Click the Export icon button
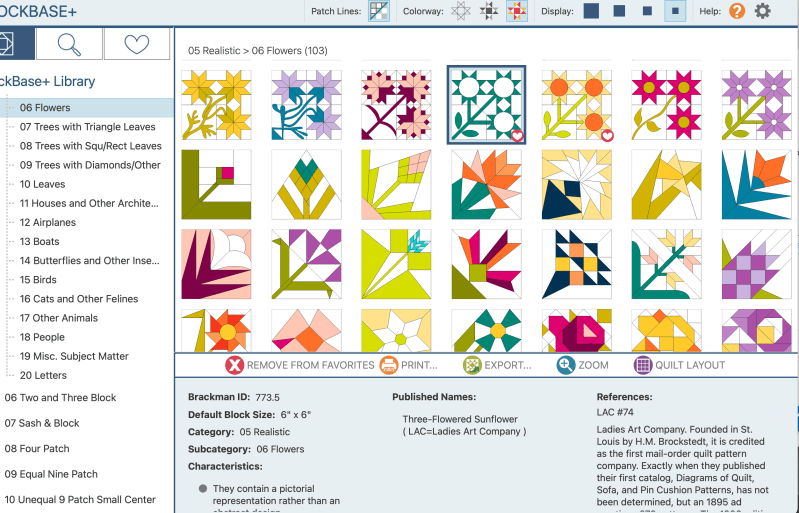The width and height of the screenshot is (799, 513). [498, 365]
